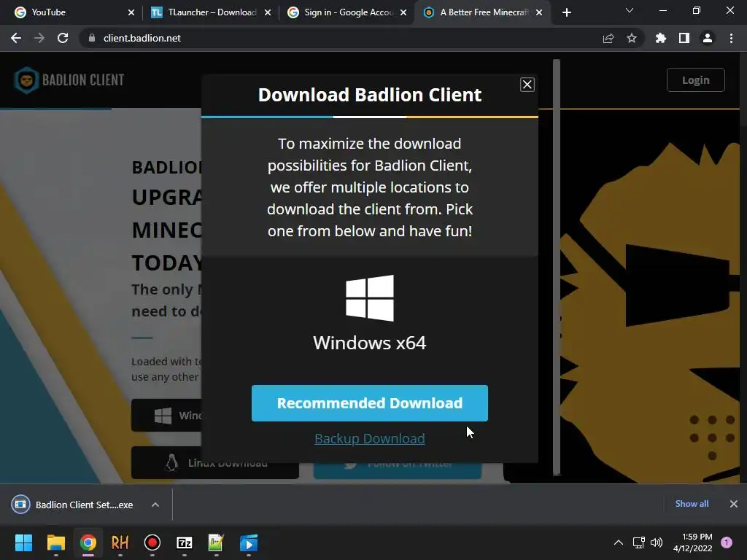Viewport: 747px width, 560px height.
Task: Open the notification center badge
Action: (727, 542)
